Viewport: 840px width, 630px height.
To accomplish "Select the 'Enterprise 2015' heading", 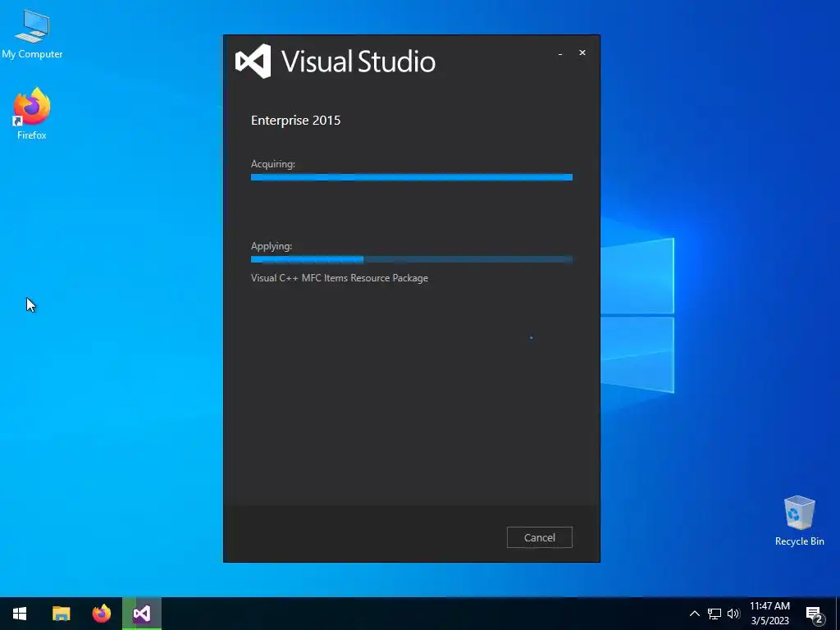I will tap(295, 121).
